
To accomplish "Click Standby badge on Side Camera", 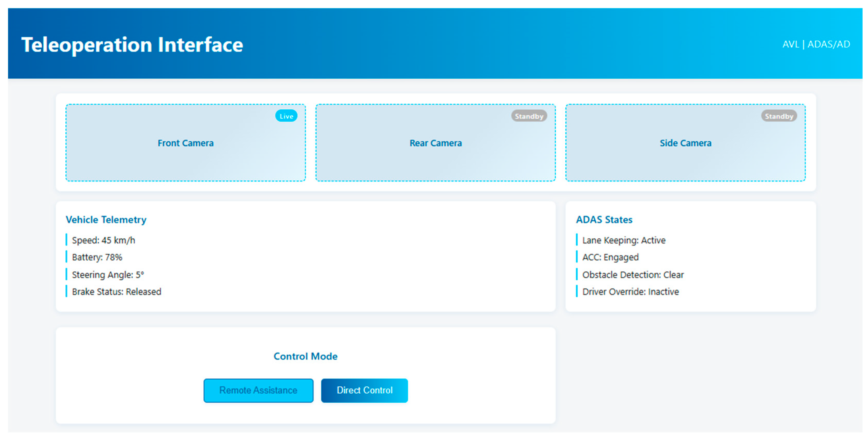I will pyautogui.click(x=779, y=116).
